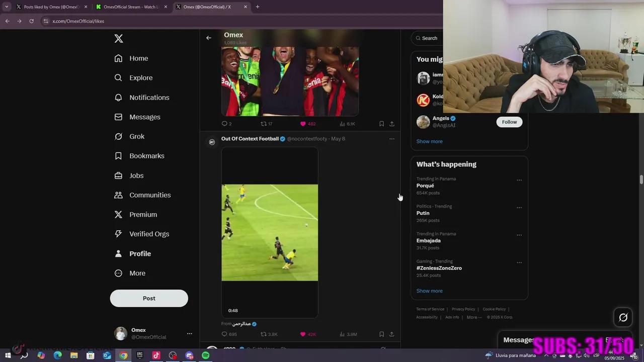Repost the post with 17 reposts
Screen dimensions: 644x362
266,124
